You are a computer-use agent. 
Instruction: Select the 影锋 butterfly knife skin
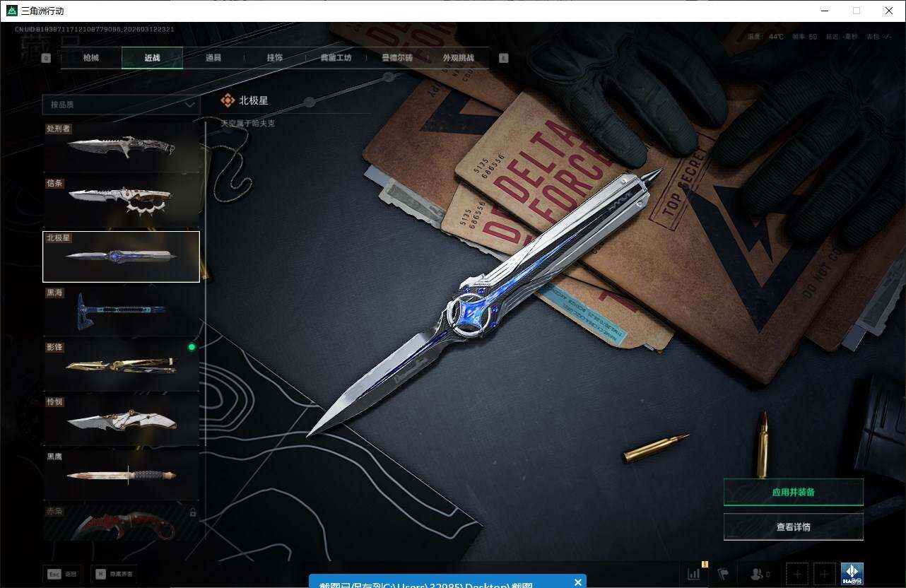point(121,365)
